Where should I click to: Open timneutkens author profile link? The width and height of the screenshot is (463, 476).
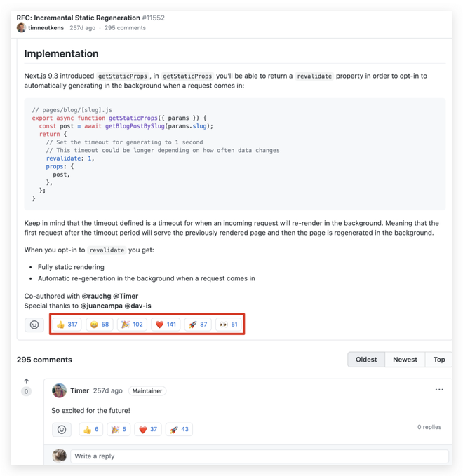(46, 28)
